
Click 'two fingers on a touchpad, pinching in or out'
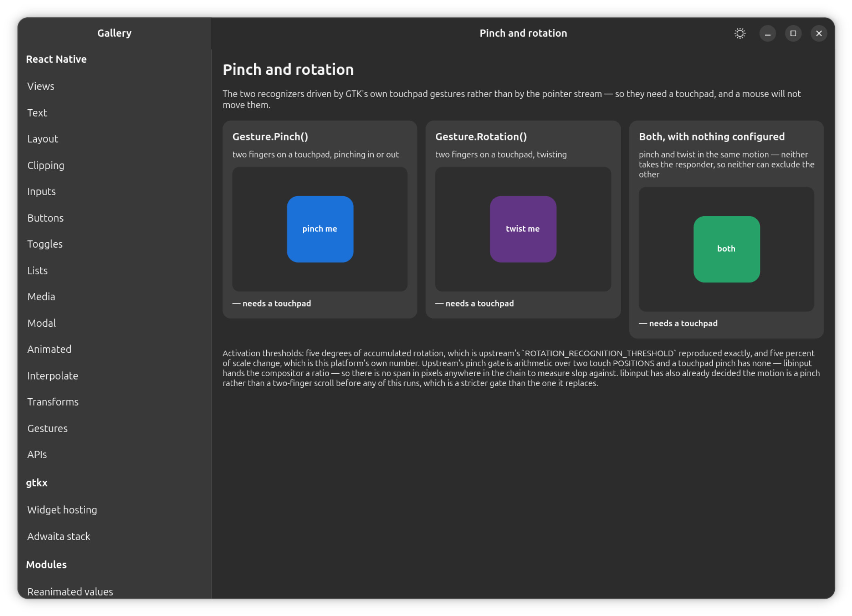coord(315,154)
